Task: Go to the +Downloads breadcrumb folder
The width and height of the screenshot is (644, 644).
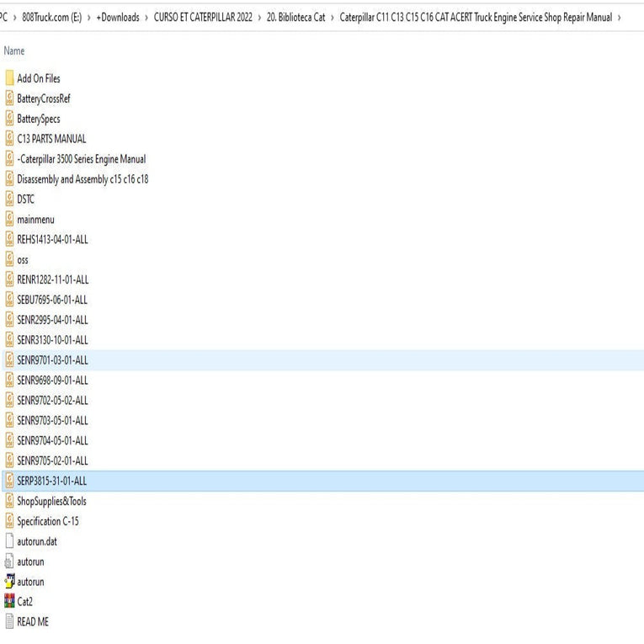Action: coord(118,18)
